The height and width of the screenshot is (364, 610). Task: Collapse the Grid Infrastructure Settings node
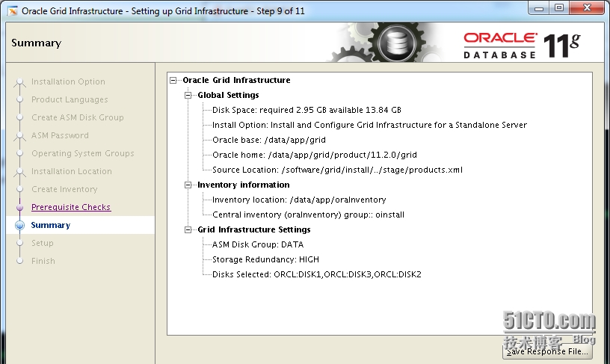188,229
